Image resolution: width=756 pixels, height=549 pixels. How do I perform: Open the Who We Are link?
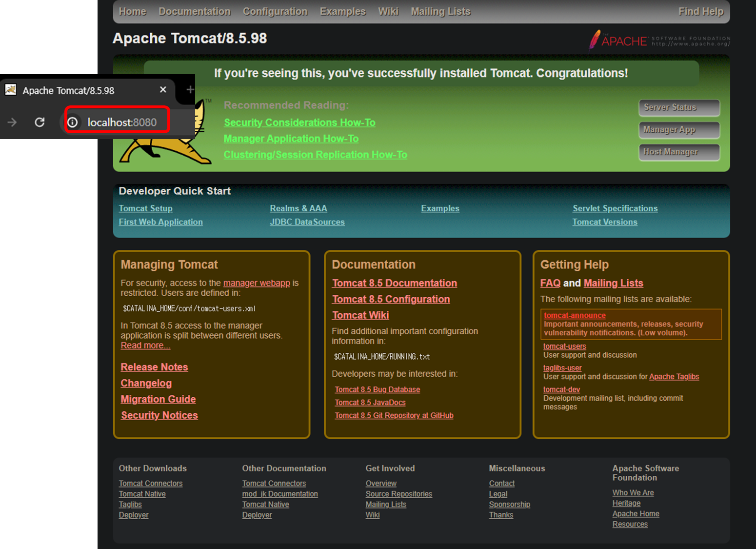(x=633, y=493)
